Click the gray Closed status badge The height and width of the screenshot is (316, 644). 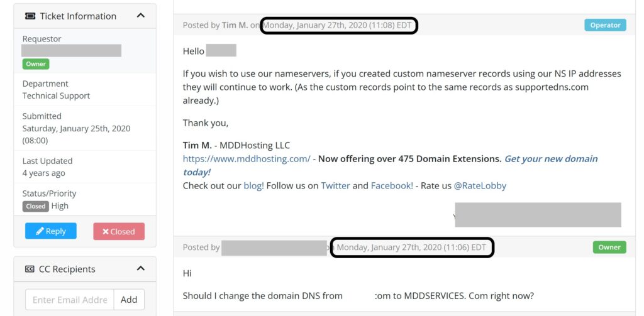(x=36, y=206)
